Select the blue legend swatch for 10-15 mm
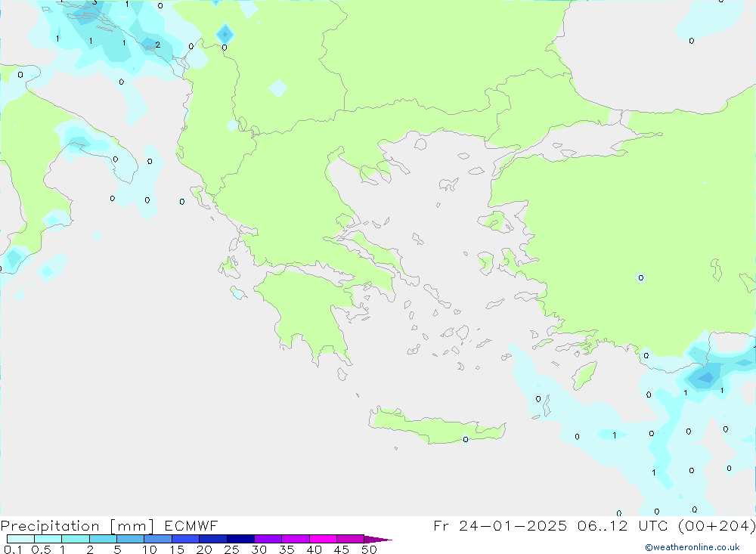The image size is (756, 554). tap(158, 539)
